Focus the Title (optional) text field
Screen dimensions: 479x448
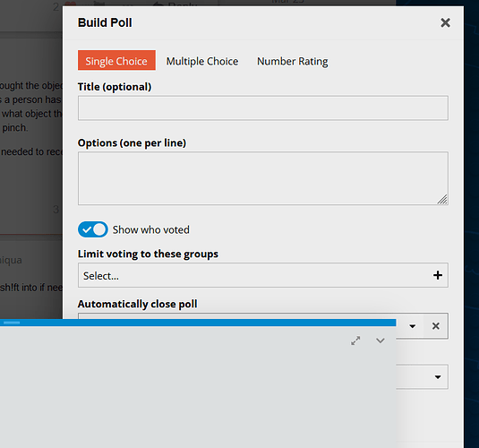(262, 108)
